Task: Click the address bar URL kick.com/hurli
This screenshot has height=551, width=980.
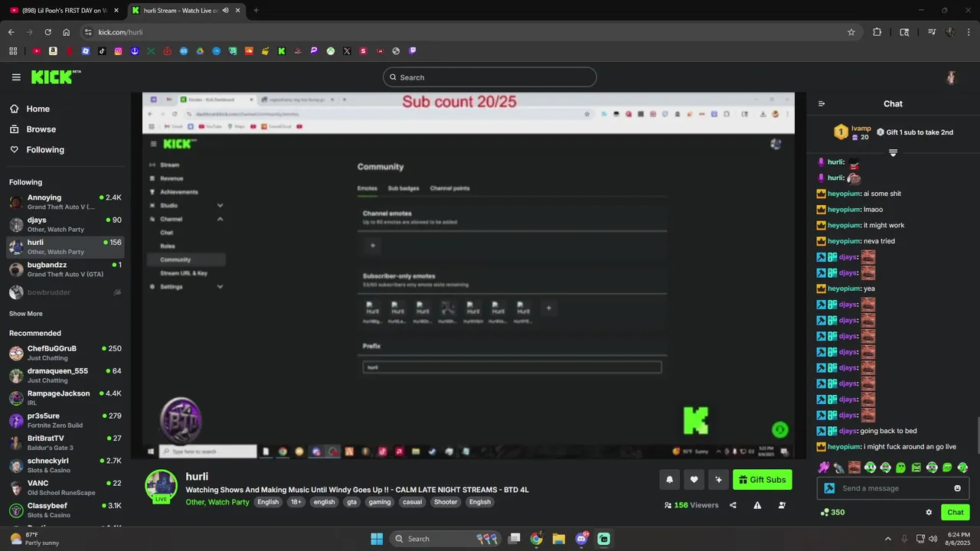Action: click(x=120, y=32)
